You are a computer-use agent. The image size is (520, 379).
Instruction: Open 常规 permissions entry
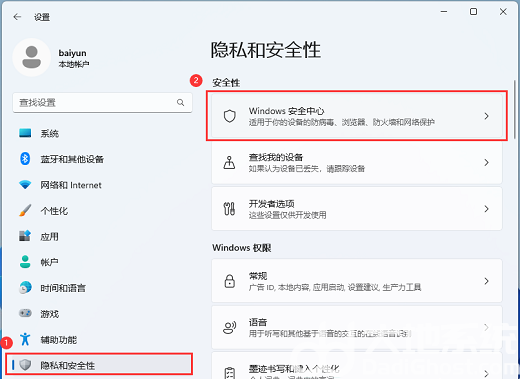(357, 281)
